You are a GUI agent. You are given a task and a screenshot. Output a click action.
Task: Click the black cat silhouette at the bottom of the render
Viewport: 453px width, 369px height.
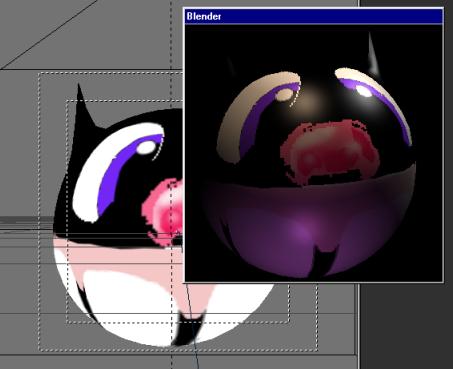click(324, 260)
